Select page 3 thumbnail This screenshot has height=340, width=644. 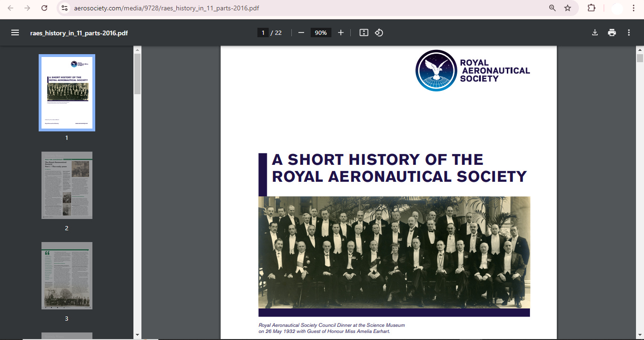click(x=67, y=275)
